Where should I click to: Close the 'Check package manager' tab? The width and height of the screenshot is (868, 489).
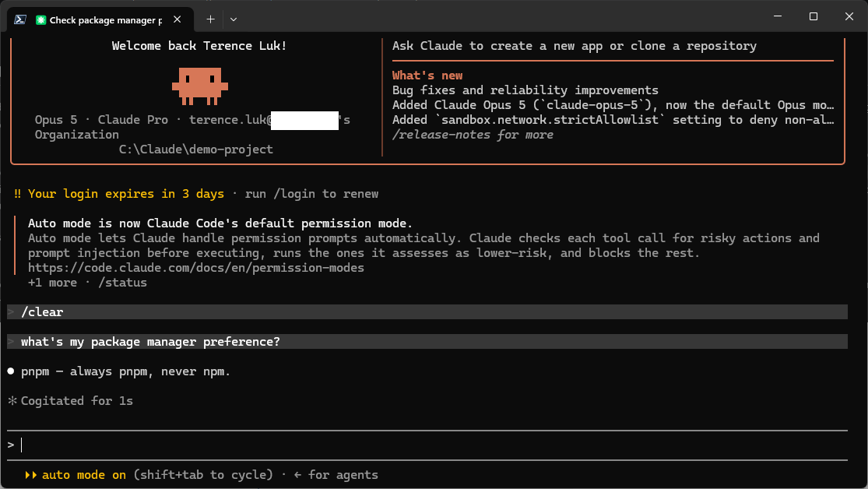(177, 19)
